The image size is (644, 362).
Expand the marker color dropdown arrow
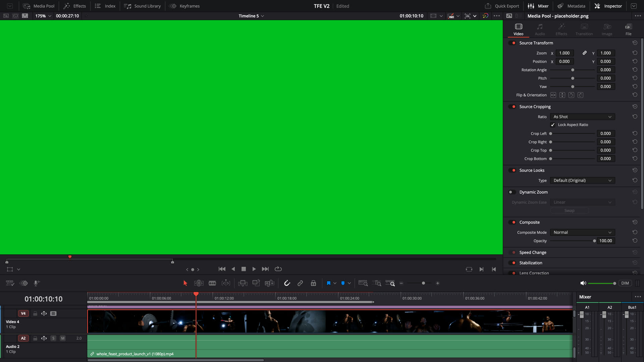[349, 283]
